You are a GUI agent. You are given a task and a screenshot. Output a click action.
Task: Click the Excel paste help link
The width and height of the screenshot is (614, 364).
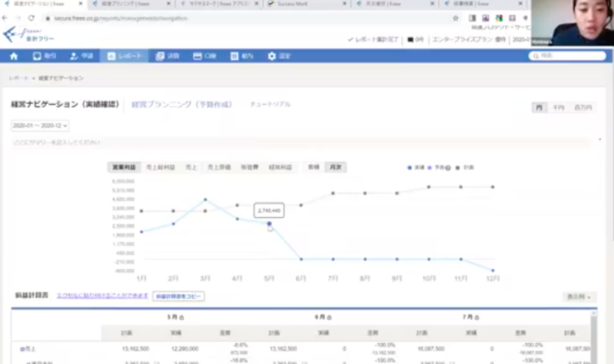point(102,295)
